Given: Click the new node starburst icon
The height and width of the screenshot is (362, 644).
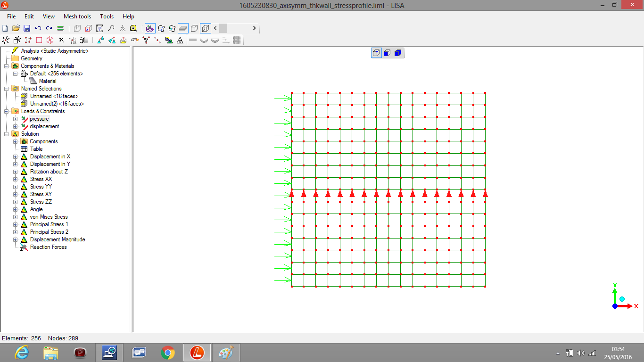Looking at the screenshot, I should (x=6, y=40).
